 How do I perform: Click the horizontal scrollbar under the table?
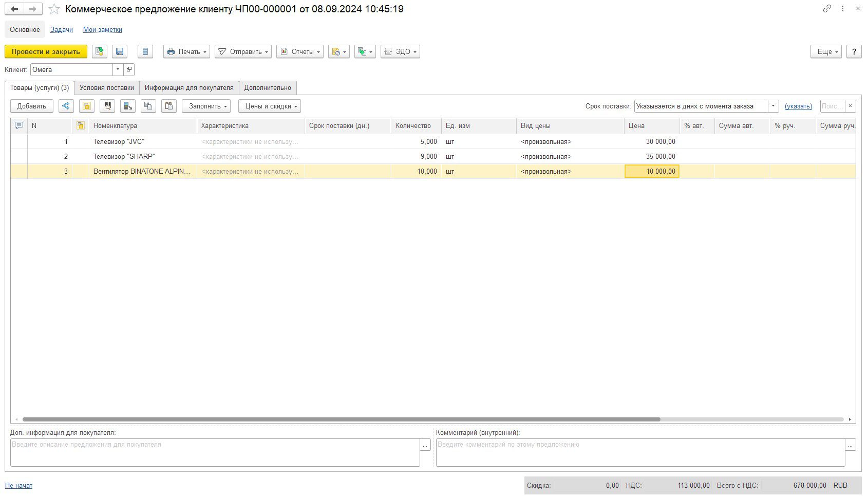341,419
